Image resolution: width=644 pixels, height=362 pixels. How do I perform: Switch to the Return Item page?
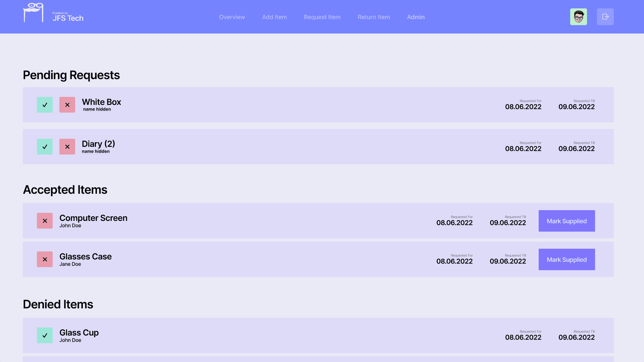coord(374,17)
